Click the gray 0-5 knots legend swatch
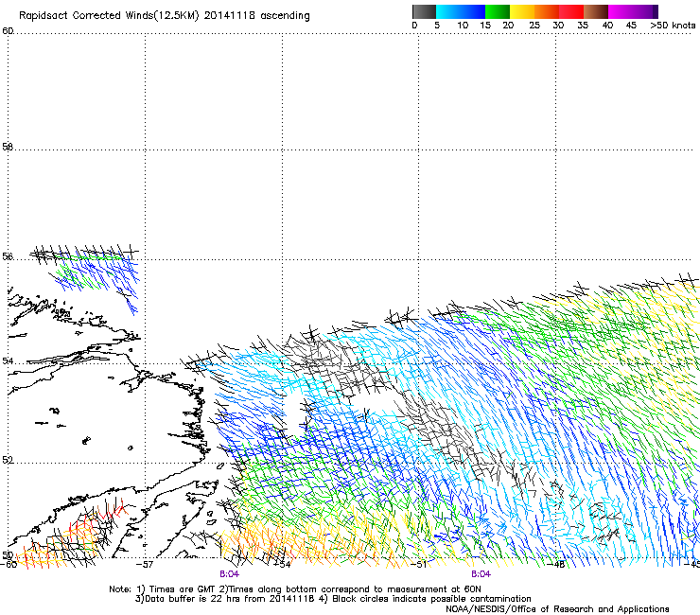This screenshot has height=615, width=700. pos(424,11)
